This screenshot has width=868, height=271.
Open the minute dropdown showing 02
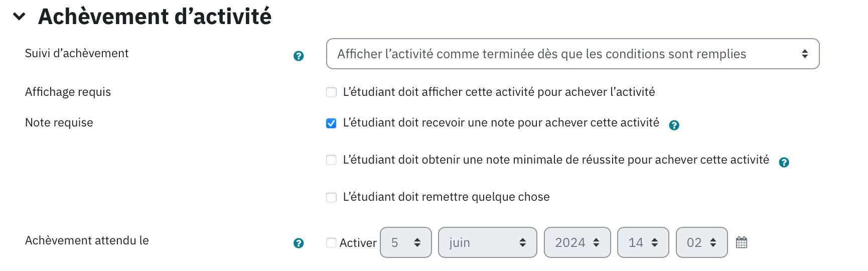tap(702, 242)
